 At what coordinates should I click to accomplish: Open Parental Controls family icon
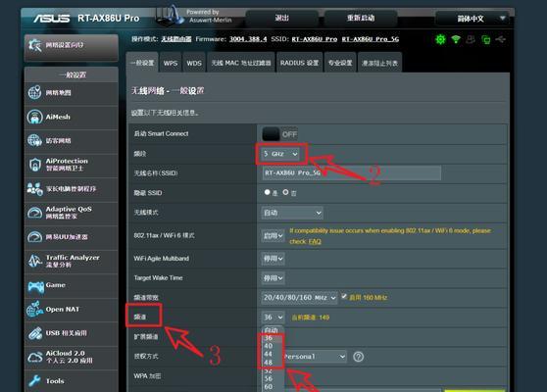[x=35, y=189]
